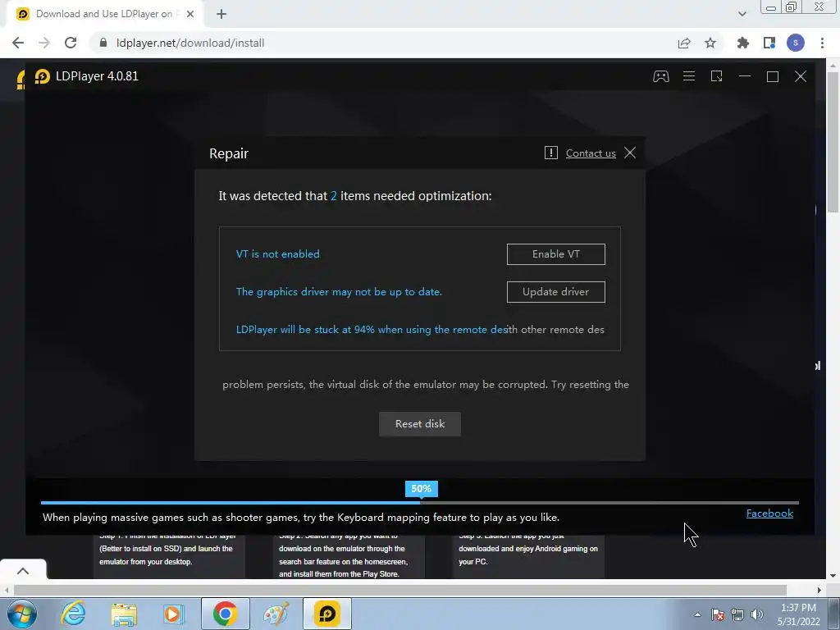Open Windows Media Player from taskbar

point(174,614)
